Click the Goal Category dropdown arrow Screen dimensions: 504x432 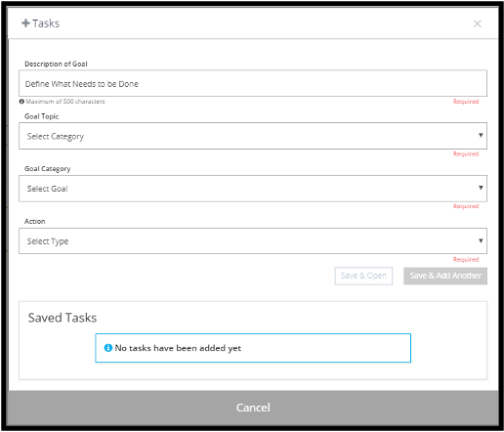coord(481,188)
